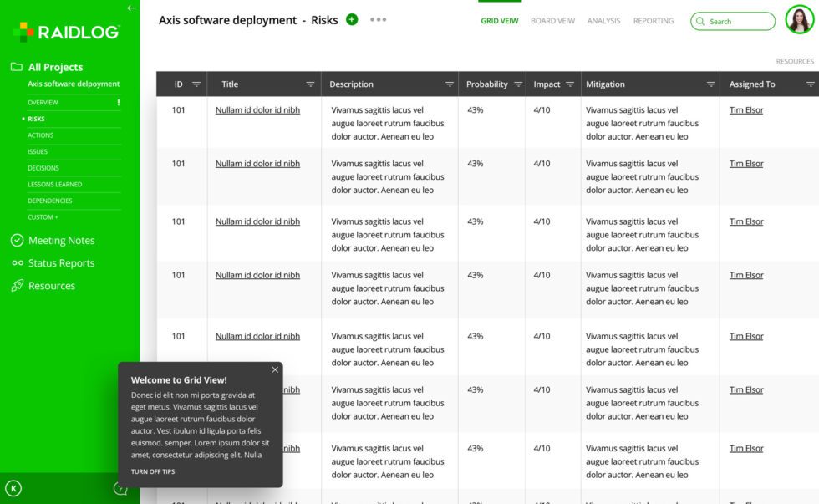Switch to BOARD VEIW tab
This screenshot has width=819, height=504.
[552, 20]
